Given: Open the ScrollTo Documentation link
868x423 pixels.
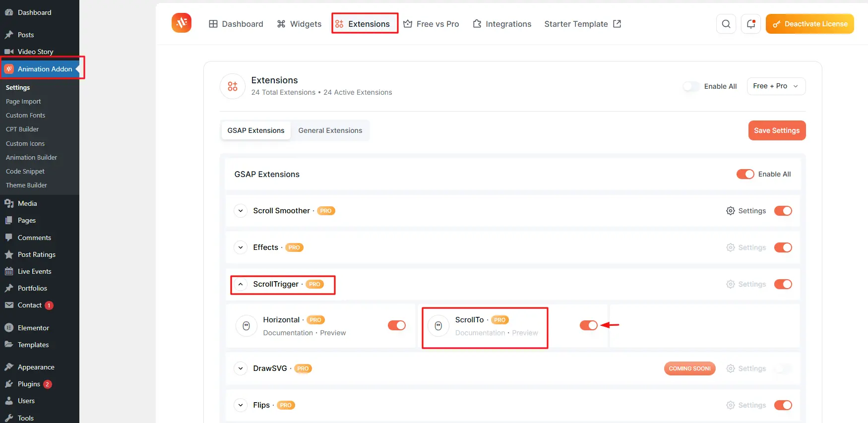Looking at the screenshot, I should pos(480,333).
